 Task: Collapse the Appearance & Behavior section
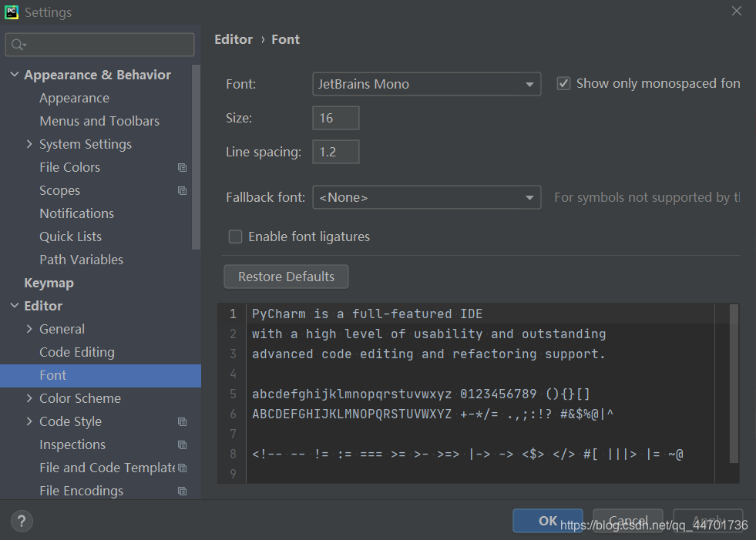15,75
